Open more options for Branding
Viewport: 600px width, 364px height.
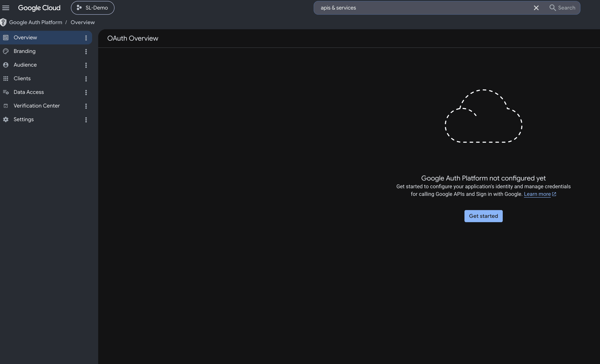point(86,52)
